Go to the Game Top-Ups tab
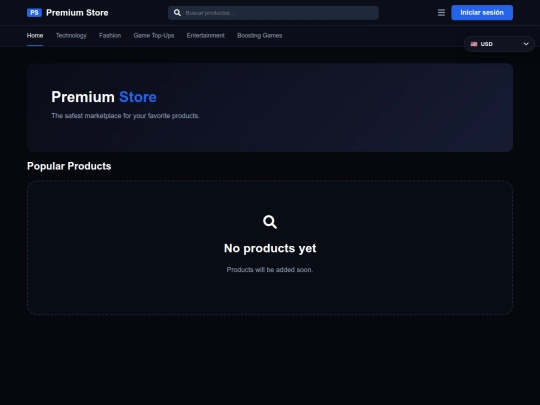The image size is (540, 405). point(154,35)
